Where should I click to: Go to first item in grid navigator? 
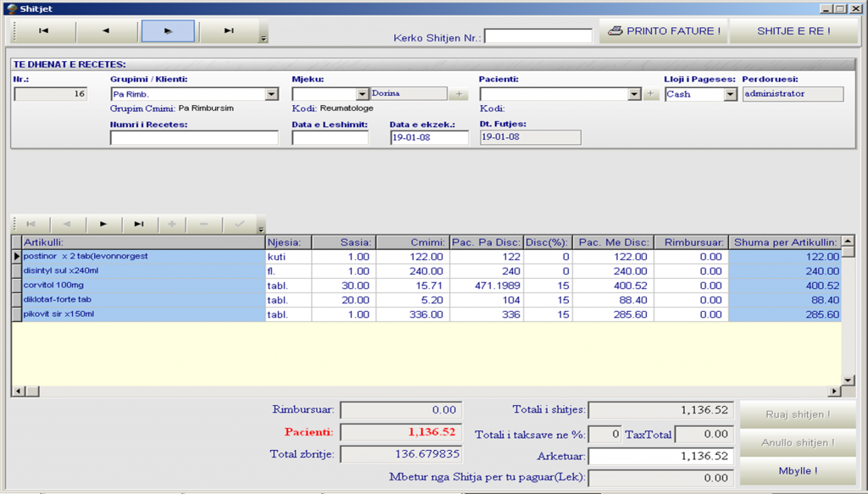[31, 224]
